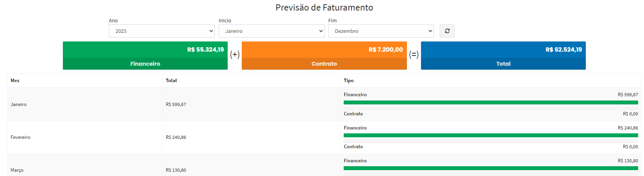Image resolution: width=644 pixels, height=176 pixels.
Task: Expand the Inicio dropdown set to Janeiro
Action: pyautogui.click(x=271, y=31)
